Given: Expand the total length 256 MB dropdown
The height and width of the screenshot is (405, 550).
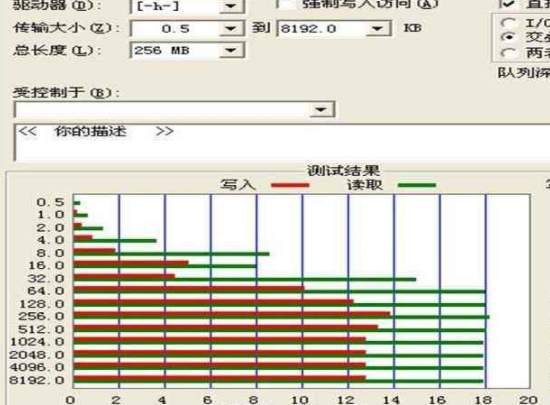Looking at the screenshot, I should pos(230,50).
